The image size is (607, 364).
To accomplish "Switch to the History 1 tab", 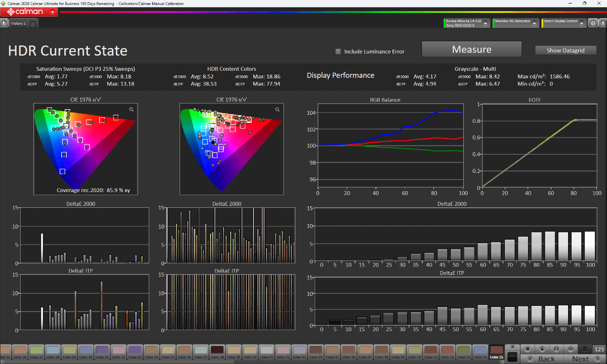I will [x=18, y=23].
